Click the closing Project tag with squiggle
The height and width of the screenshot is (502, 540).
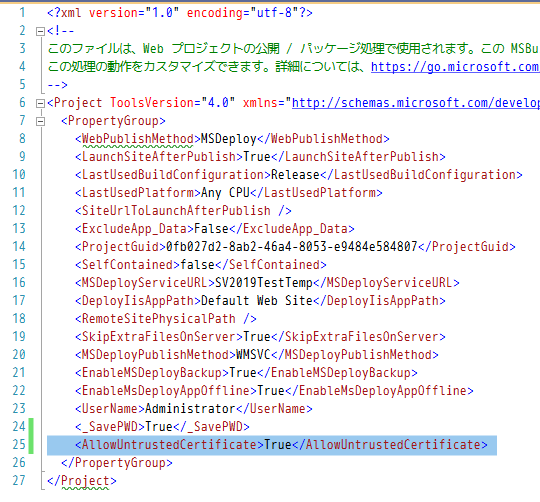click(x=82, y=481)
